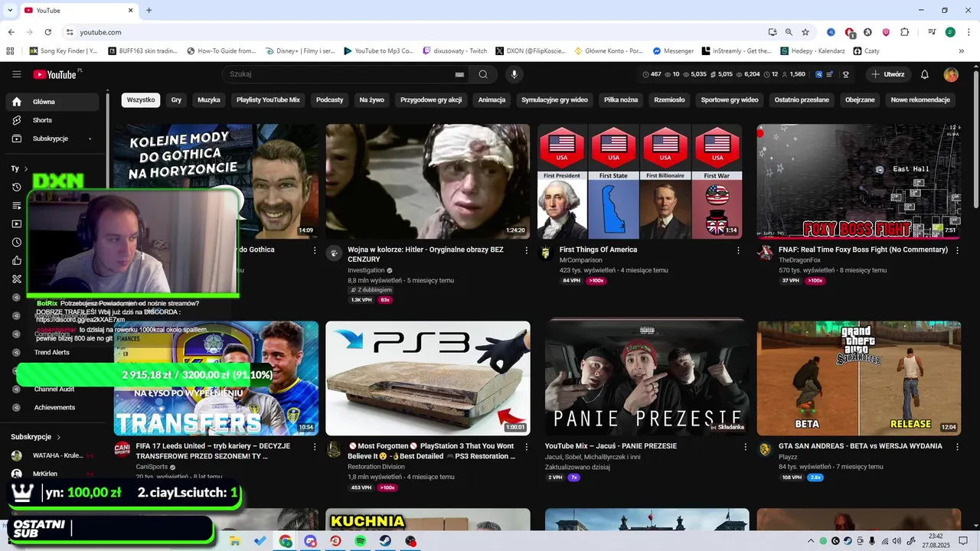Select the Na żywo filter chip
Screen dimensions: 980x551
(372, 100)
